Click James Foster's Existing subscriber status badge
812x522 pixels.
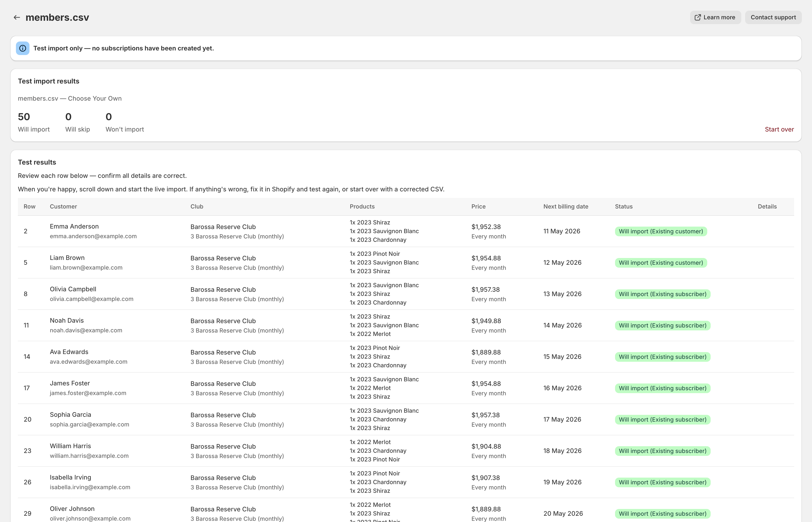(x=663, y=388)
